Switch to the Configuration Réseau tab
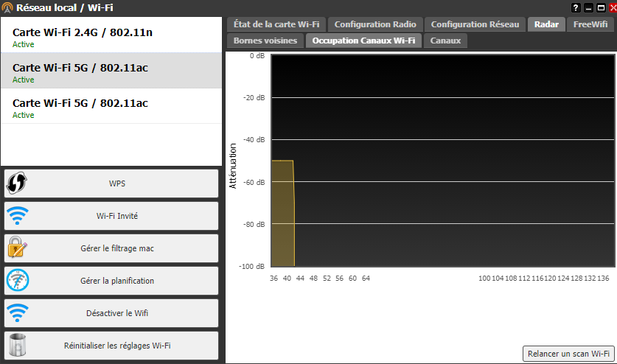This screenshot has width=617, height=364. pos(475,24)
